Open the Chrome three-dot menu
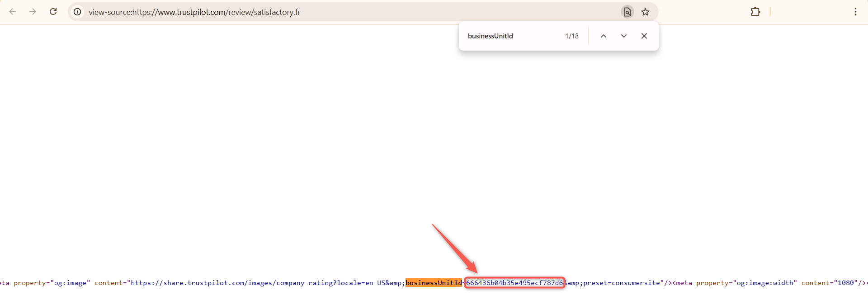The height and width of the screenshot is (295, 868). (855, 12)
